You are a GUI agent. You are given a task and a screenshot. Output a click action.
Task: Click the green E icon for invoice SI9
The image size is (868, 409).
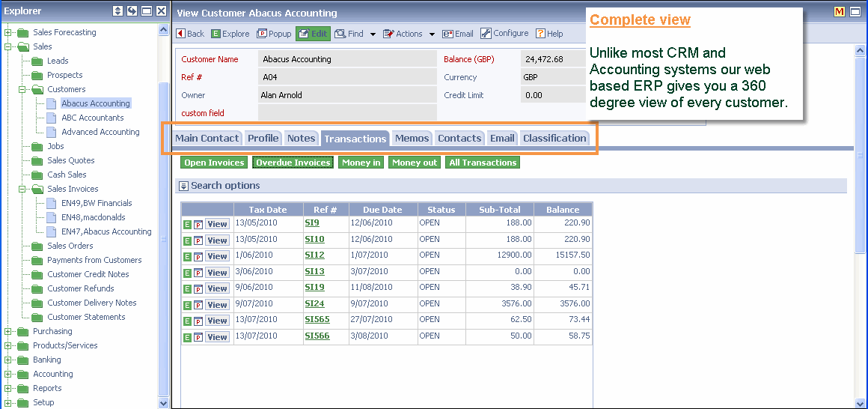click(186, 223)
